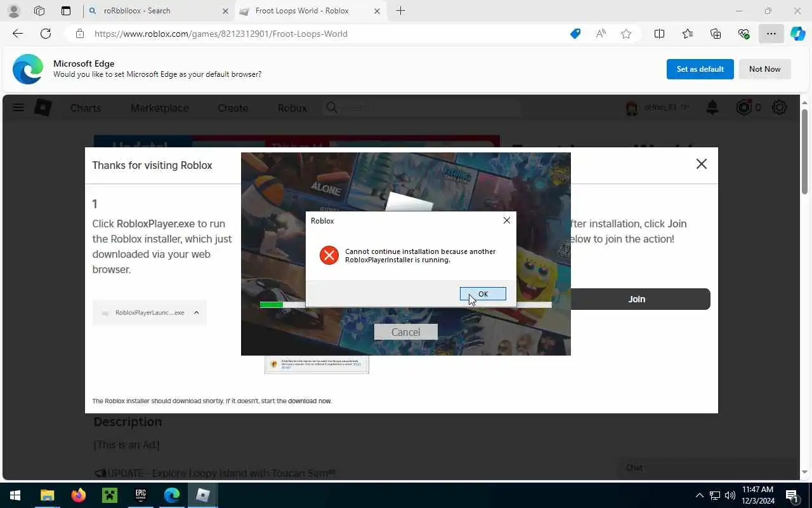Open Windows Start menu
The image size is (812, 508).
click(15, 495)
